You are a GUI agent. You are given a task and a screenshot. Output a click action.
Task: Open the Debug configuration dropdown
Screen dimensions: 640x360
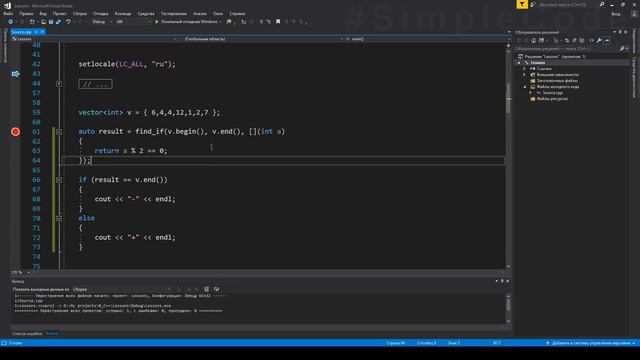[x=102, y=22]
